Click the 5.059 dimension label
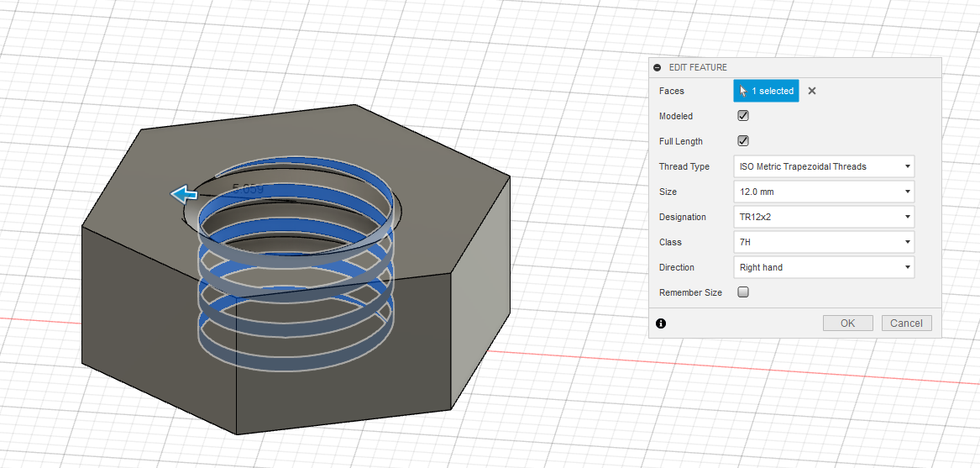This screenshot has width=980, height=468. coord(248,189)
